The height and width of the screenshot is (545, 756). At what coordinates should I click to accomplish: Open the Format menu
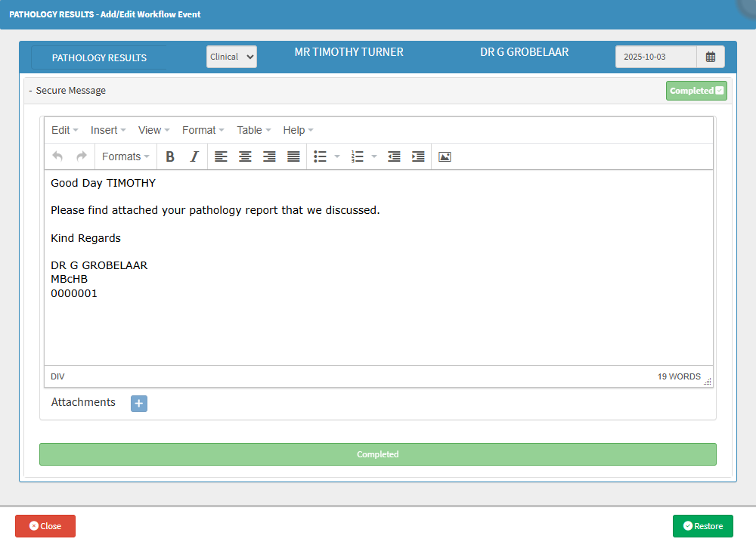[203, 130]
